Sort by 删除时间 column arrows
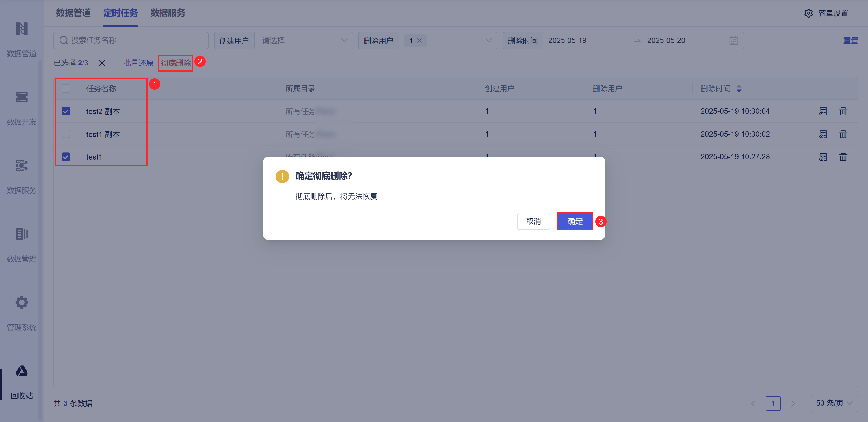 point(739,89)
